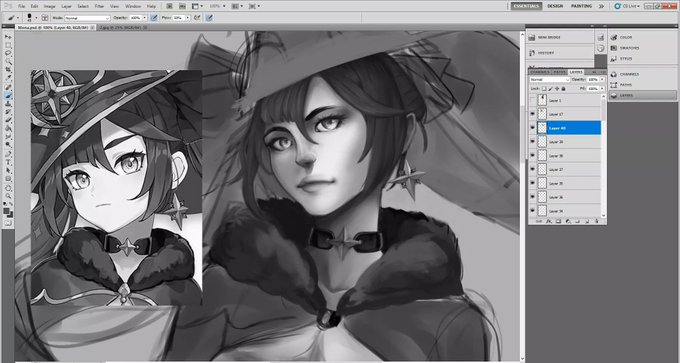
Task: Toggle tablet pressure for opacity
Action: [154, 18]
